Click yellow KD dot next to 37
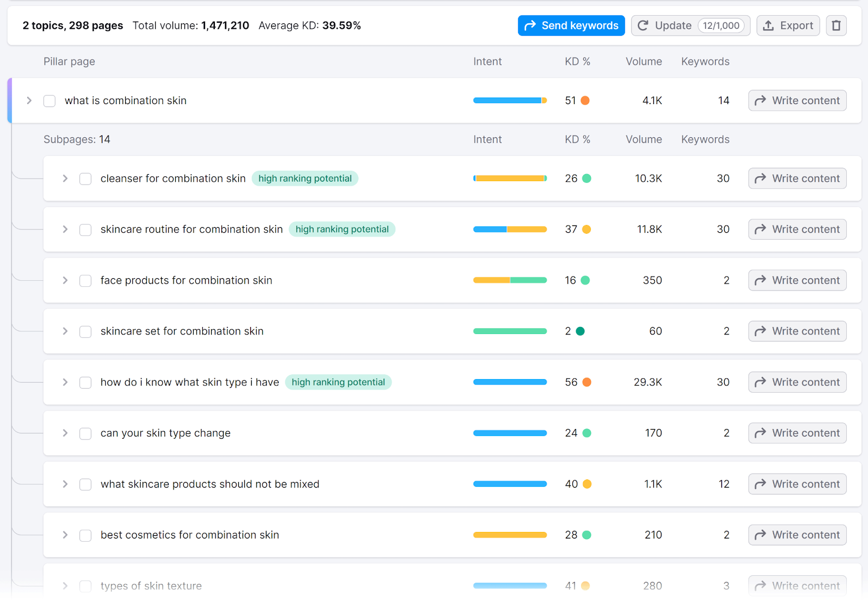This screenshot has height=603, width=868. (x=586, y=229)
